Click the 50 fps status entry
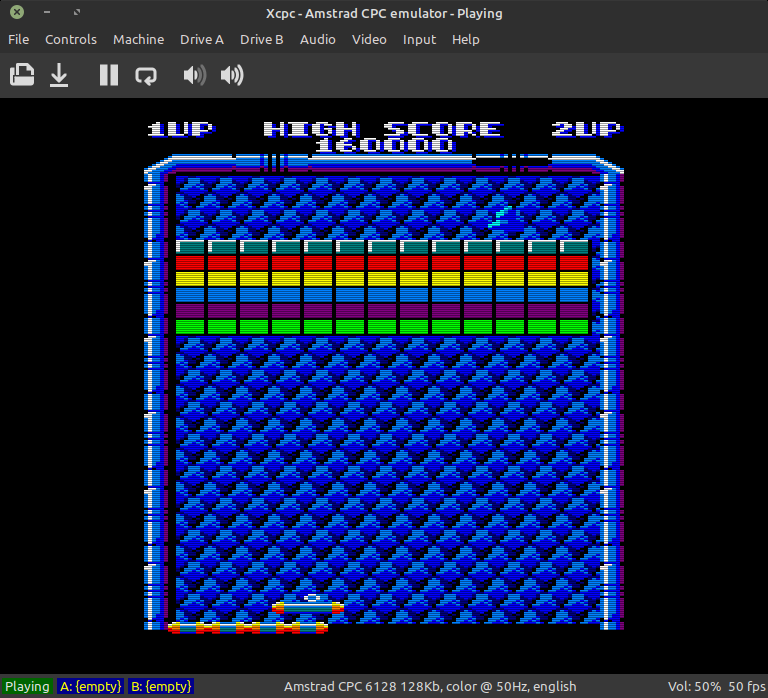 coord(747,686)
